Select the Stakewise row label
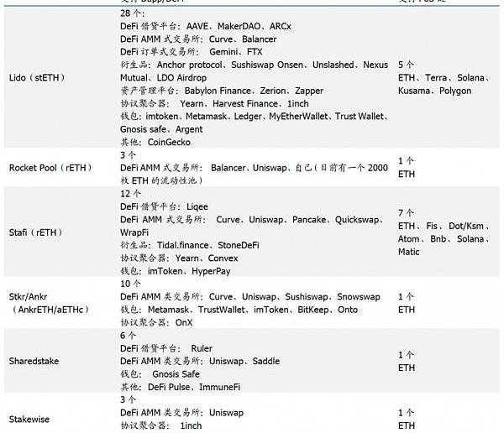 point(32,419)
